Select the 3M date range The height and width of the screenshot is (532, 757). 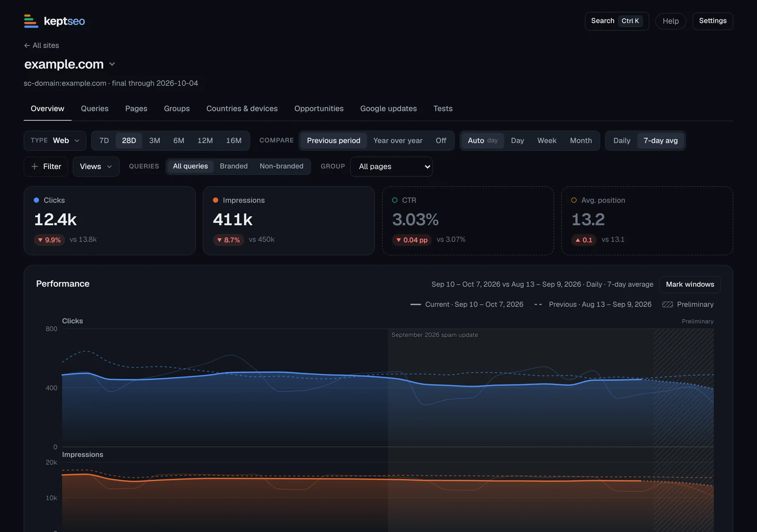point(155,140)
